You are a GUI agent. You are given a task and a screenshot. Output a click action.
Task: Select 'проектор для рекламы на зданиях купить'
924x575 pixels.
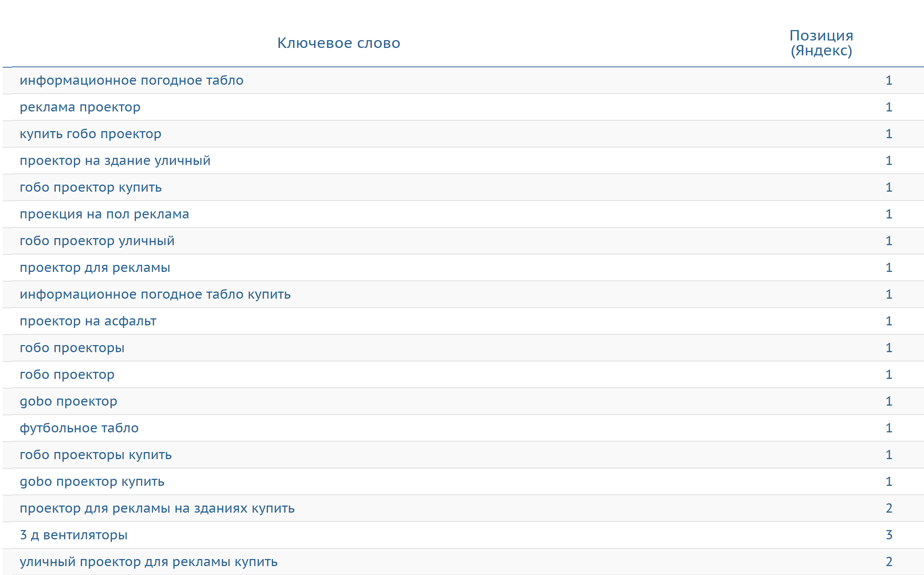point(157,509)
